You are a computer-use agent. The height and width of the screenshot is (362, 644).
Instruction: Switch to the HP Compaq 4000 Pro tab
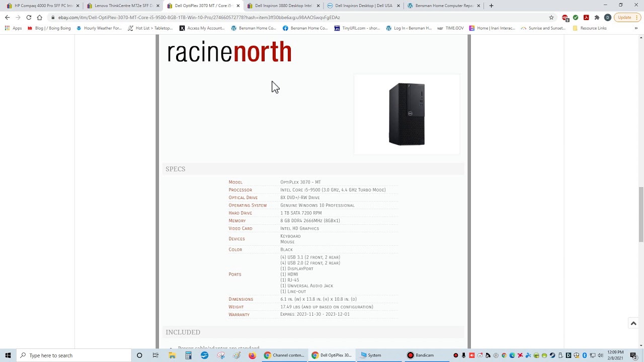[x=43, y=6]
